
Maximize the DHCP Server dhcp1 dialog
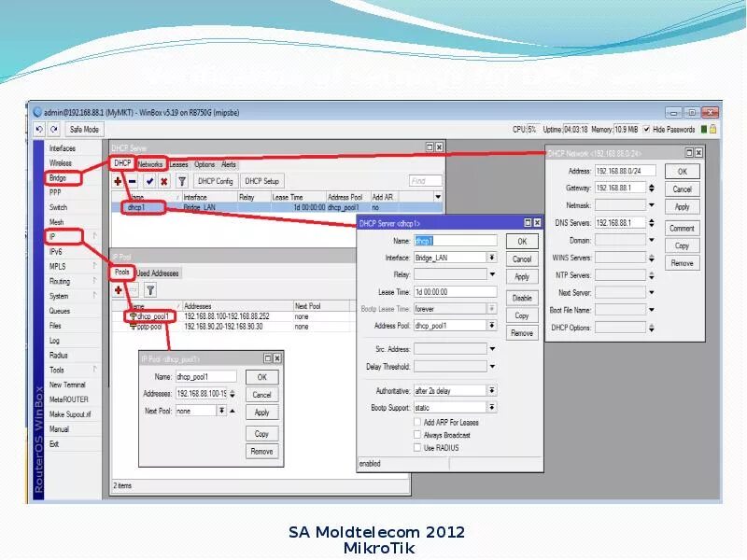(x=528, y=222)
